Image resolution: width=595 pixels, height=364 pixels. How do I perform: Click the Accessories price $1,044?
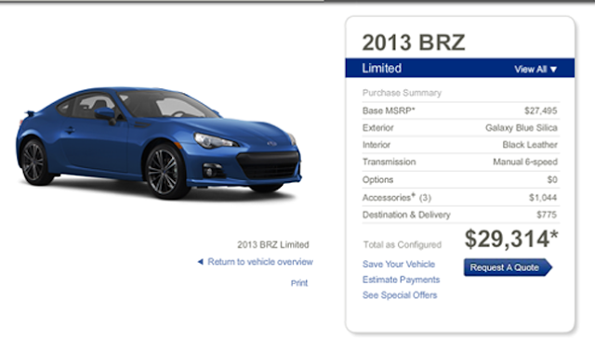[543, 198]
